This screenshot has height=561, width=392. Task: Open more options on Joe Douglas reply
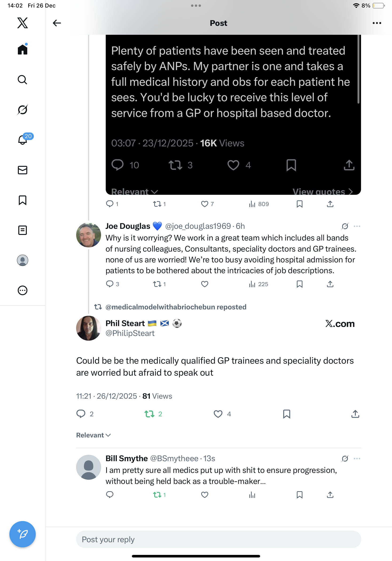357,226
